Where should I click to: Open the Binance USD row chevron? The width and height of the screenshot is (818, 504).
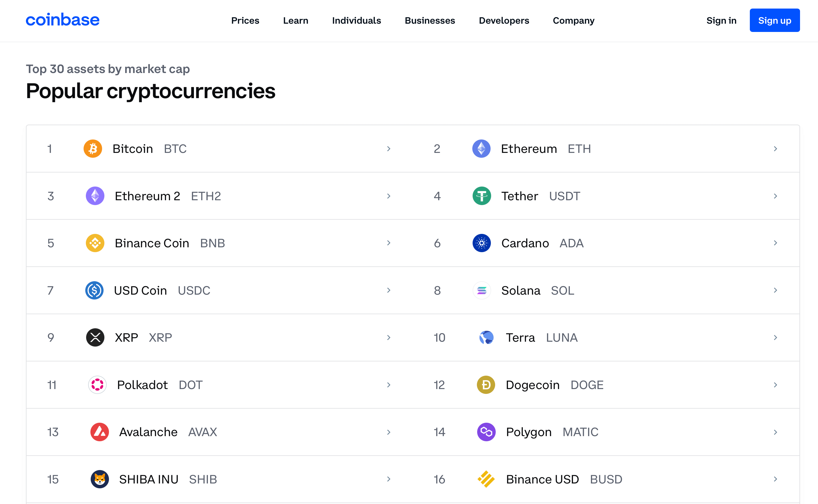pyautogui.click(x=775, y=479)
